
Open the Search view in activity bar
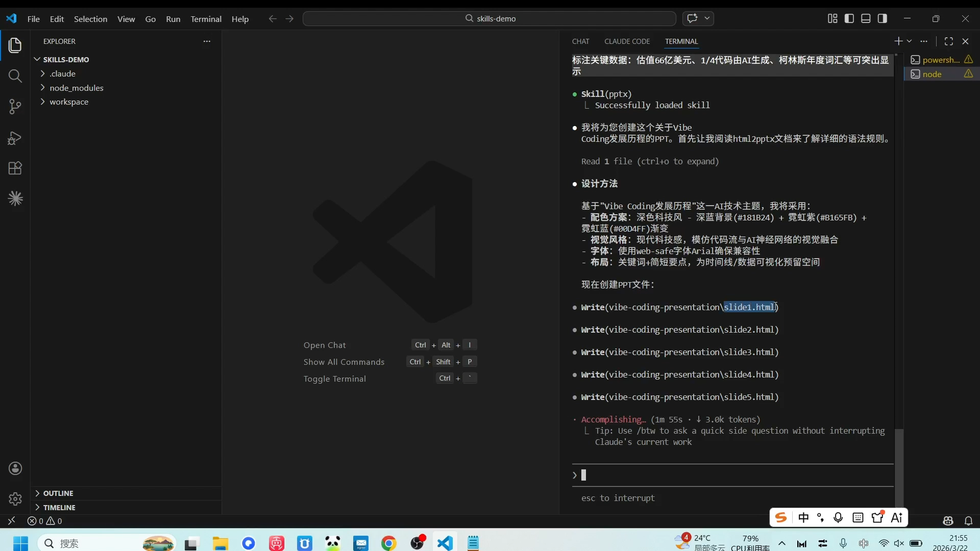pyautogui.click(x=15, y=77)
